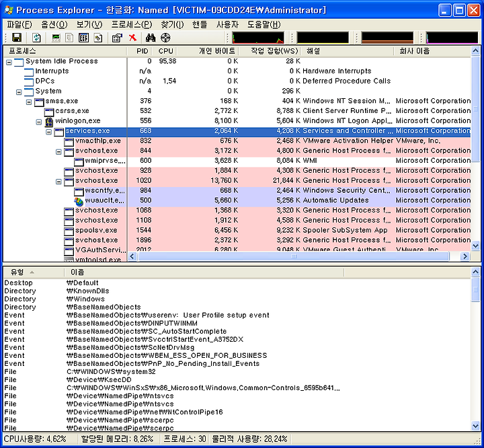Click the process list horizontal scrollbar thumb
Viewport: 484px width, 448px height.
coord(293,256)
